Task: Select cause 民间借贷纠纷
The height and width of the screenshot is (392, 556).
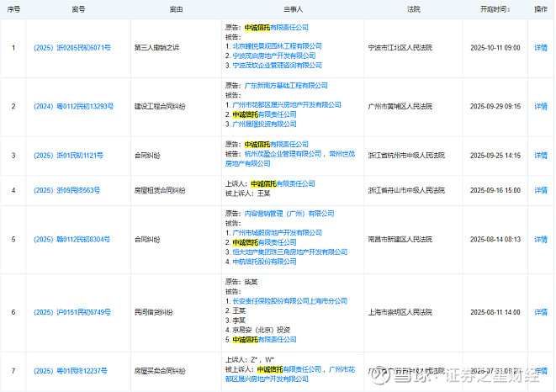Action: [x=154, y=312]
